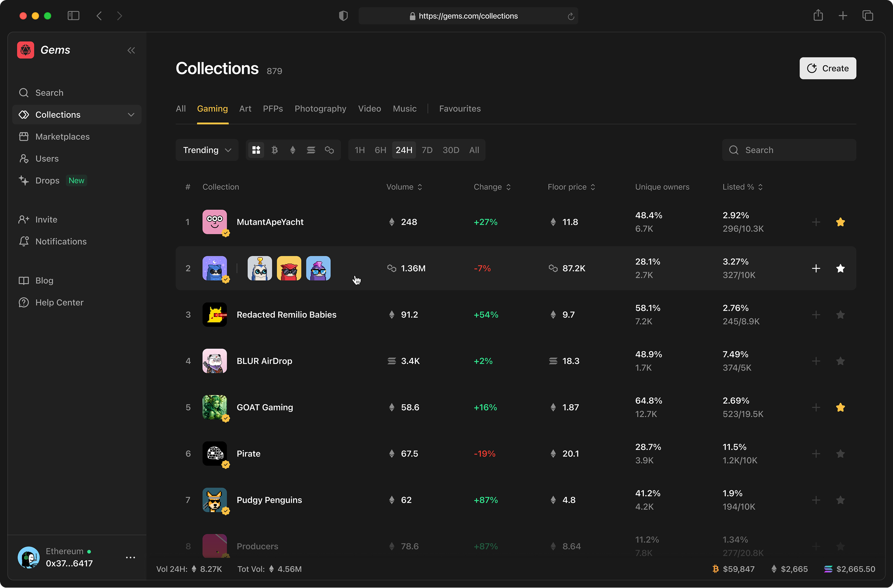
Task: Click the Create button
Action: (827, 68)
